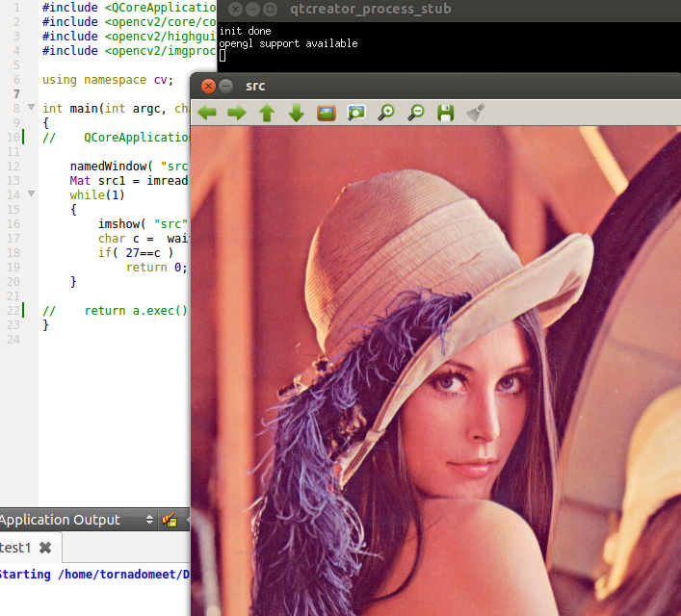Click the '#include <QCoreApplicatio' line
This screenshot has height=616, width=681.
[129, 8]
